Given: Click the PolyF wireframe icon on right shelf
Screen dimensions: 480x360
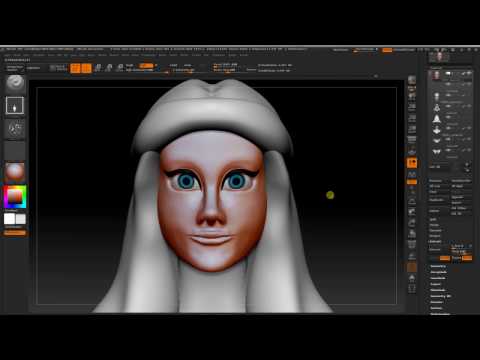Looking at the screenshot, I should click(x=412, y=245).
